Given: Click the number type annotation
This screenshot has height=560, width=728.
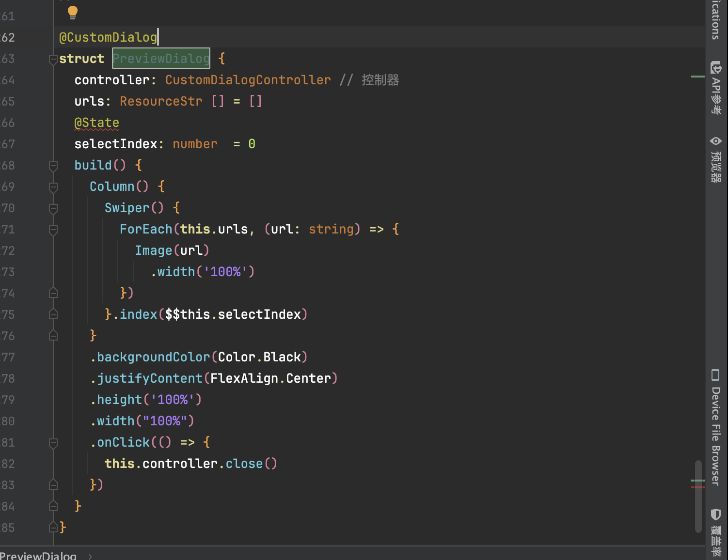Looking at the screenshot, I should click(195, 144).
